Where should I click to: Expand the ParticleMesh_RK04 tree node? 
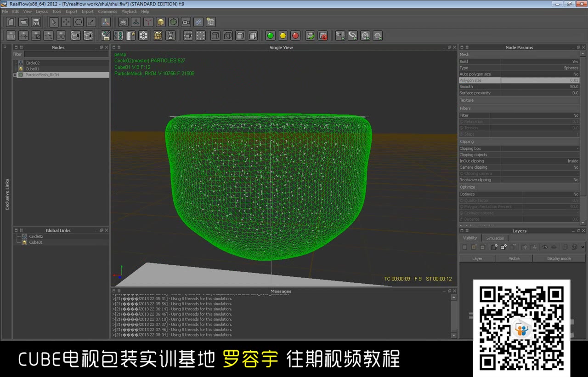(15, 75)
